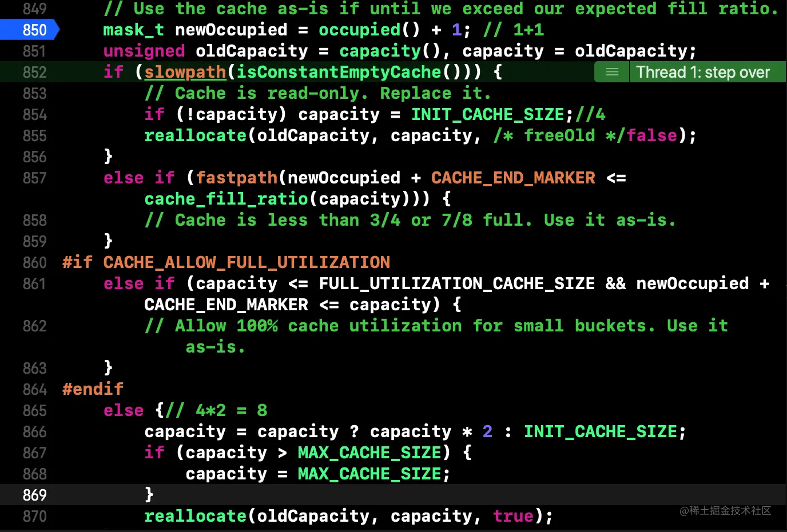Click the 'false' argument on line 855
The width and height of the screenshot is (787, 532).
tap(652, 135)
